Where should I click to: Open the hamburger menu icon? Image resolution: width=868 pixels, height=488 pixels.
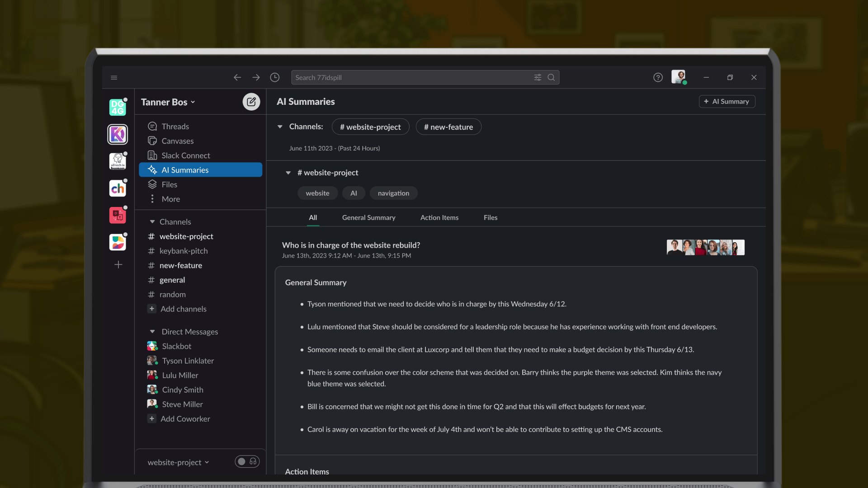click(114, 78)
